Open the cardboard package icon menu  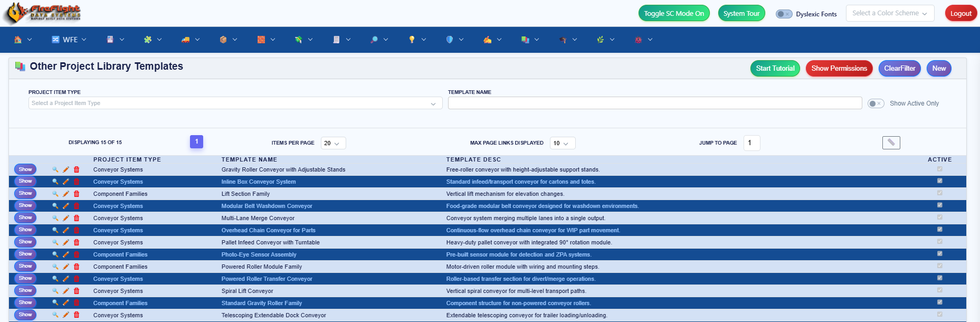tap(229, 40)
